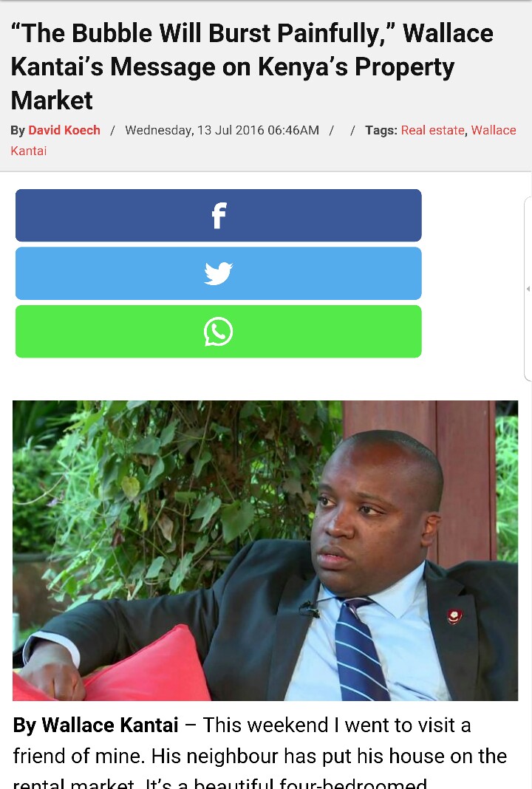The height and width of the screenshot is (789, 532).
Task: Click the collapsed sidebar tab on the right edge
Action: pyautogui.click(x=528, y=289)
